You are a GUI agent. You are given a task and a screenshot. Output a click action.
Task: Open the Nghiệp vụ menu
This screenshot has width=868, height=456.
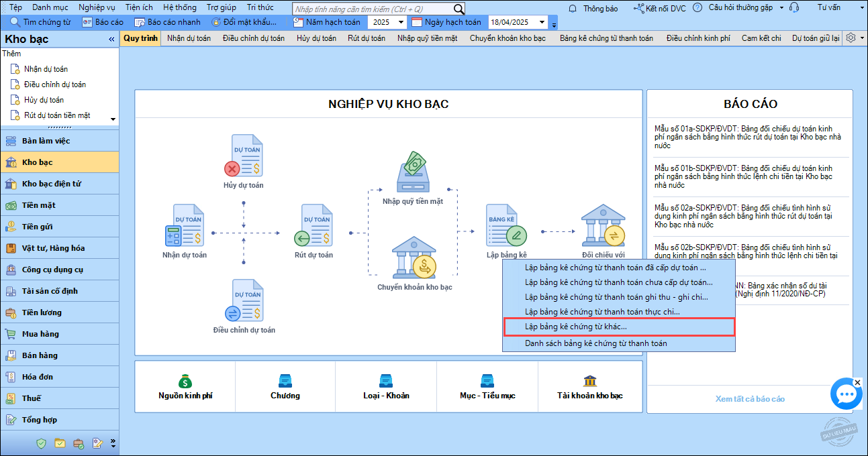[x=97, y=7]
